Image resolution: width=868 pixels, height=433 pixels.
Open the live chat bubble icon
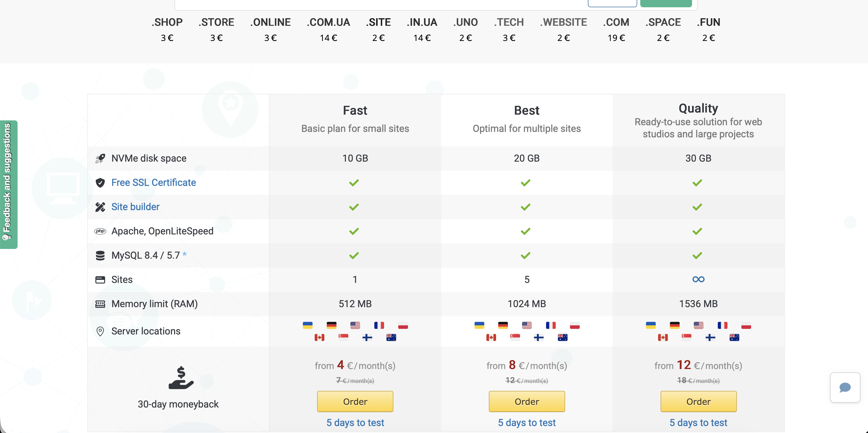pyautogui.click(x=845, y=387)
